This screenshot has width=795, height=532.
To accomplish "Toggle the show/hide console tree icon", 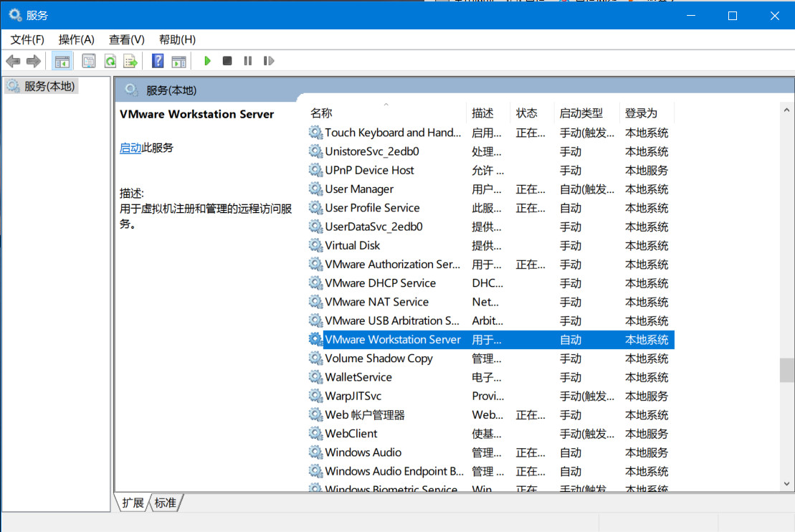I will click(x=62, y=60).
